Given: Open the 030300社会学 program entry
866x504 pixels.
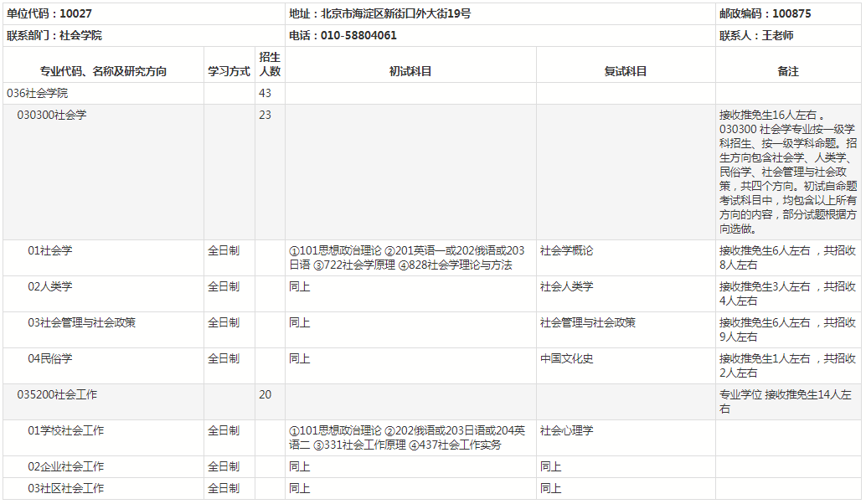Looking at the screenshot, I should (52, 115).
